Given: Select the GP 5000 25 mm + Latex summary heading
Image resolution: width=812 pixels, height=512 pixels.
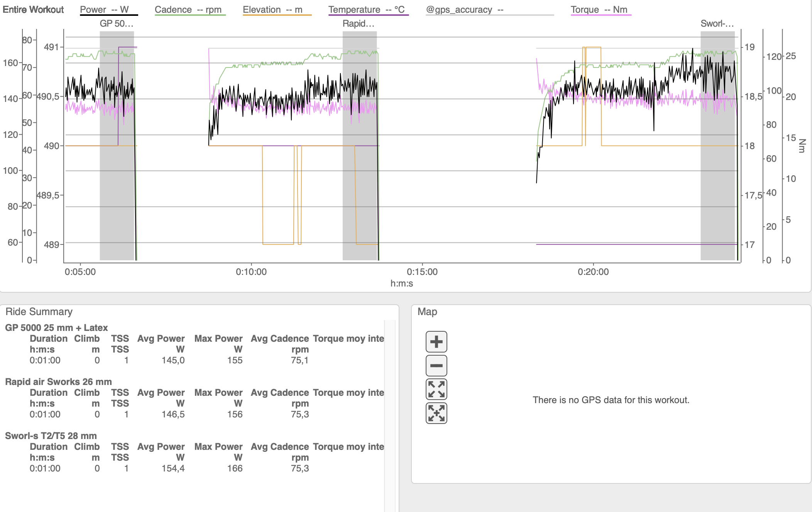Looking at the screenshot, I should coord(56,328).
